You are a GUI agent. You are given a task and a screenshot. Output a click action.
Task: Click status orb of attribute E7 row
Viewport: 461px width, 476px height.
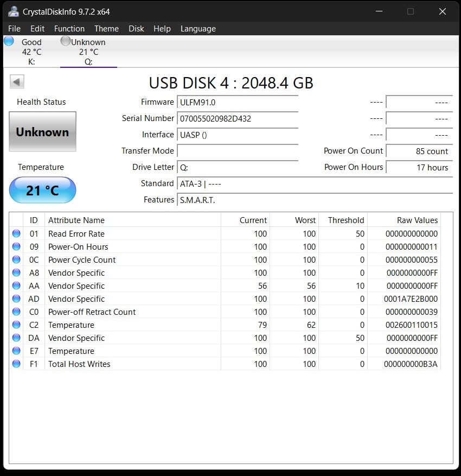[x=16, y=351]
